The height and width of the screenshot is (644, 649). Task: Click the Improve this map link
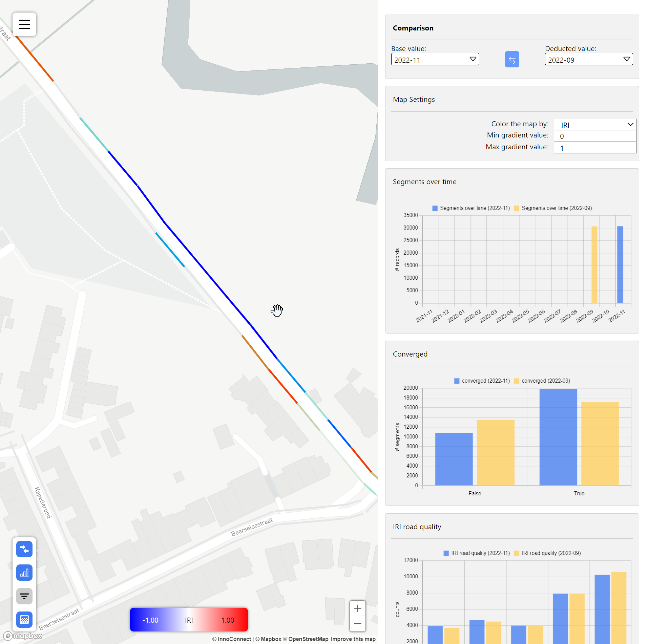(x=353, y=639)
